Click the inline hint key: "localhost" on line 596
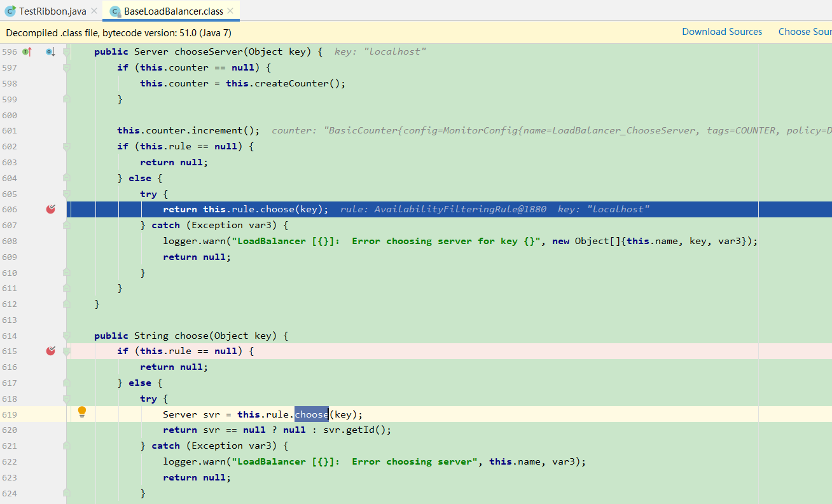832x504 pixels. tap(380, 51)
